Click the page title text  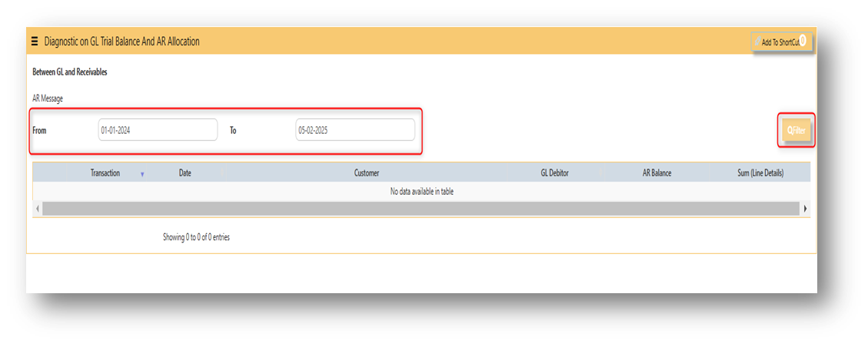(x=121, y=42)
